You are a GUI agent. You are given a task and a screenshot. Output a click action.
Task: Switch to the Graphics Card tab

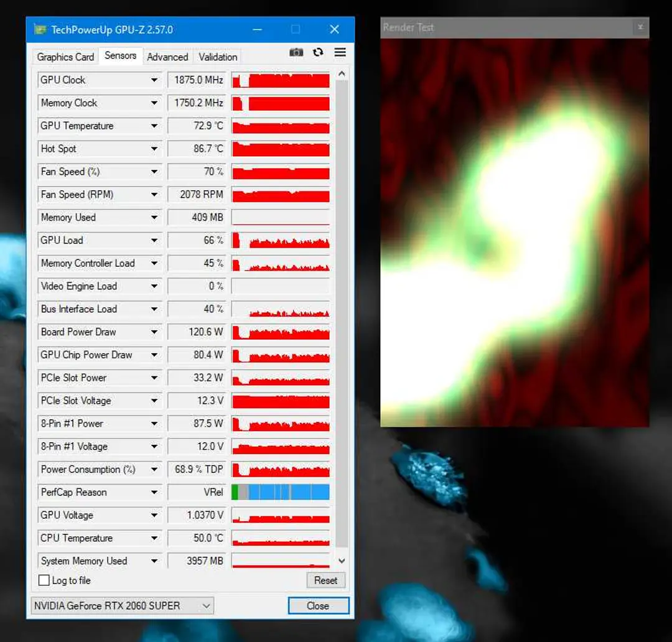click(x=65, y=57)
